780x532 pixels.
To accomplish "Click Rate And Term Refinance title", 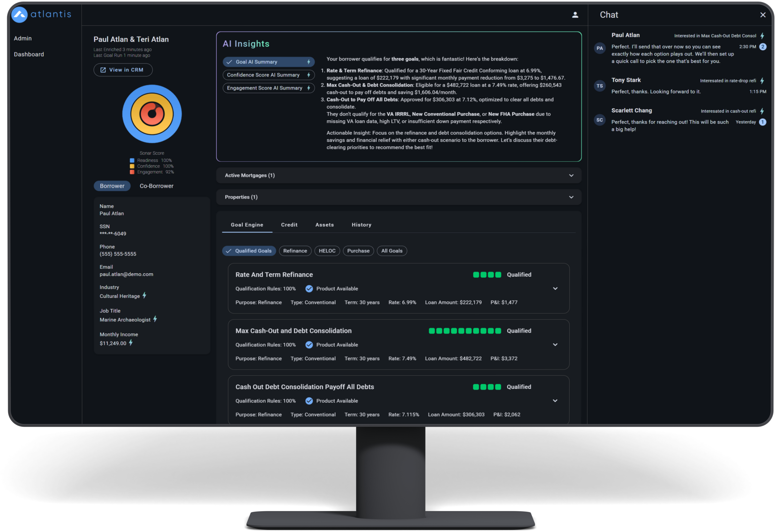I will pyautogui.click(x=274, y=274).
